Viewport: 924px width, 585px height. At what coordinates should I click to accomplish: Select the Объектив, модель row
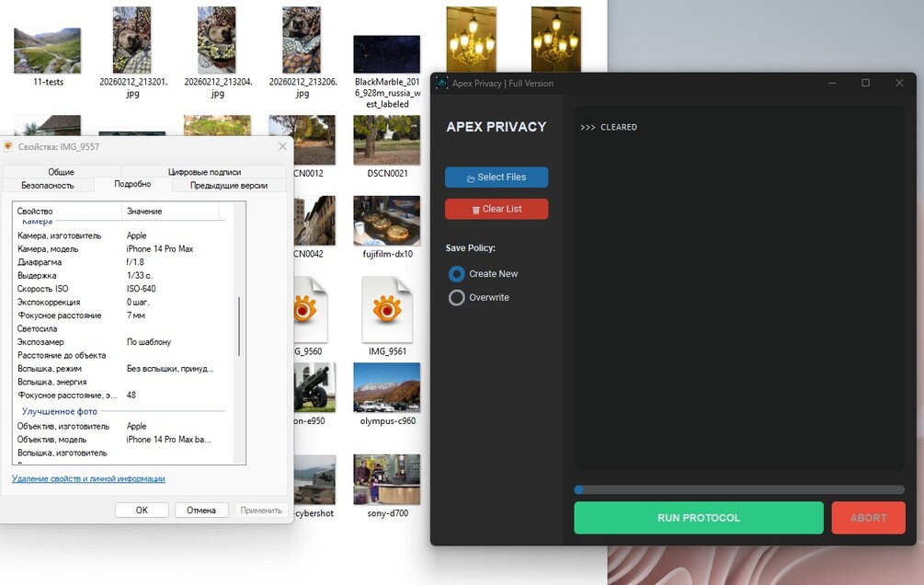[122, 440]
